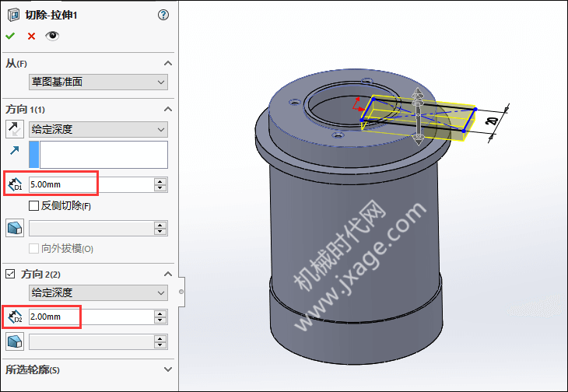Accept the cut-extrude with green checkmark
Image resolution: width=568 pixels, height=392 pixels.
point(10,36)
